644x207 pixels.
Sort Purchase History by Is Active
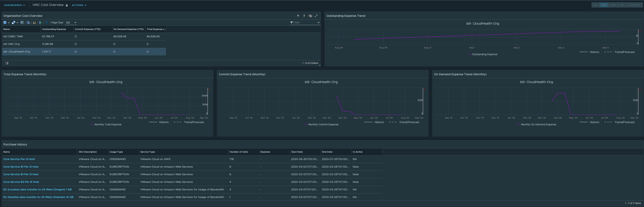(357, 152)
